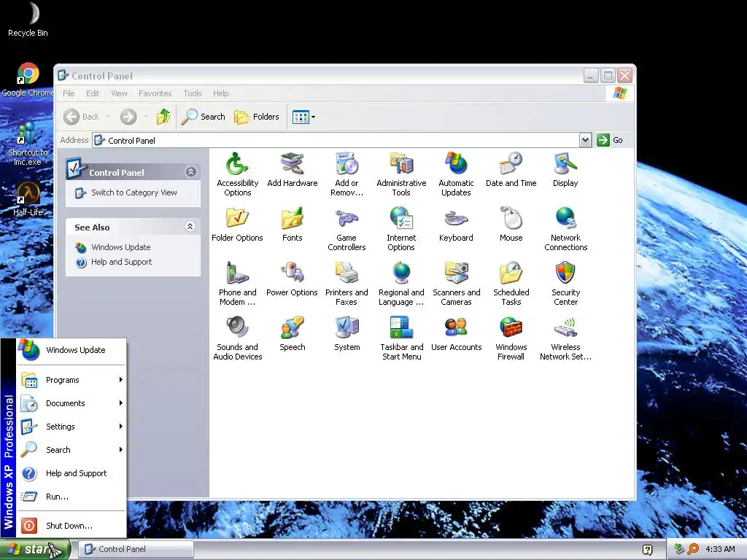Open the Edit menu
Image resolution: width=747 pixels, height=560 pixels.
(93, 93)
